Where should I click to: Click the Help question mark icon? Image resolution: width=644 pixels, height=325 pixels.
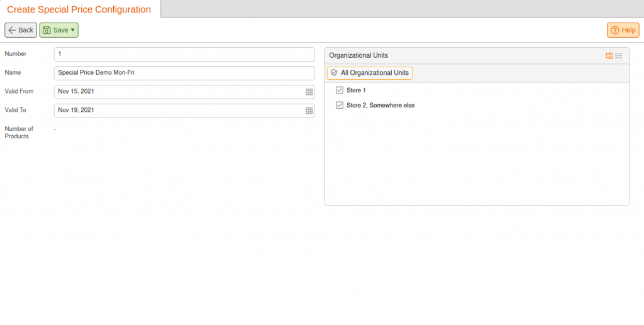click(x=615, y=30)
